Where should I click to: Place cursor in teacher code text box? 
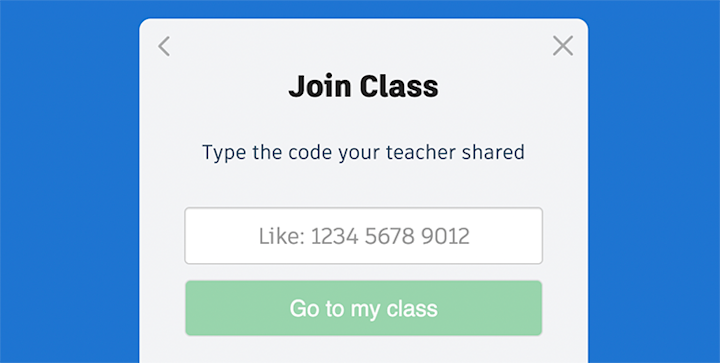[363, 236]
